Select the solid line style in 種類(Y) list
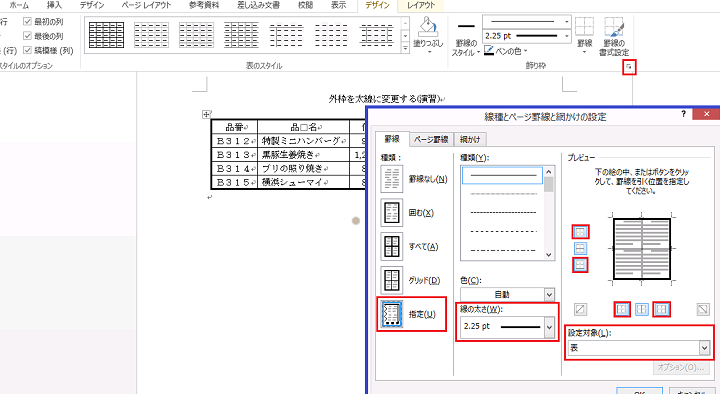Screen dimensions: 720x394 502,175
